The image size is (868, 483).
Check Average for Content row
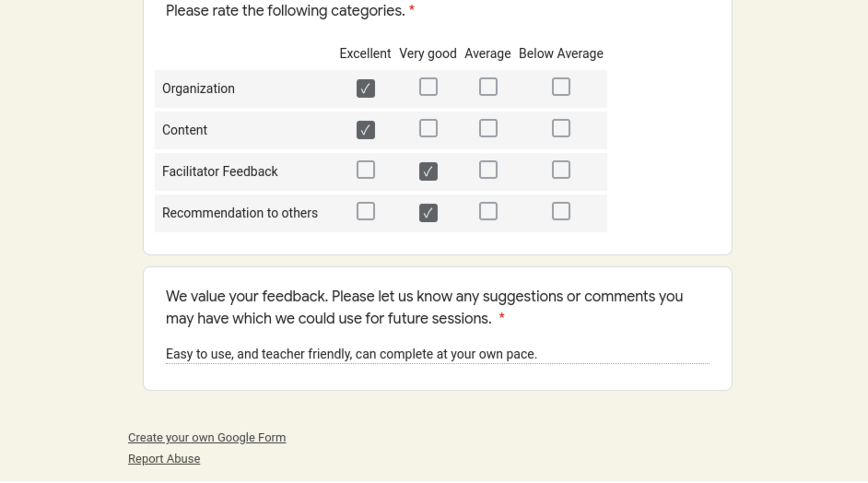click(488, 128)
